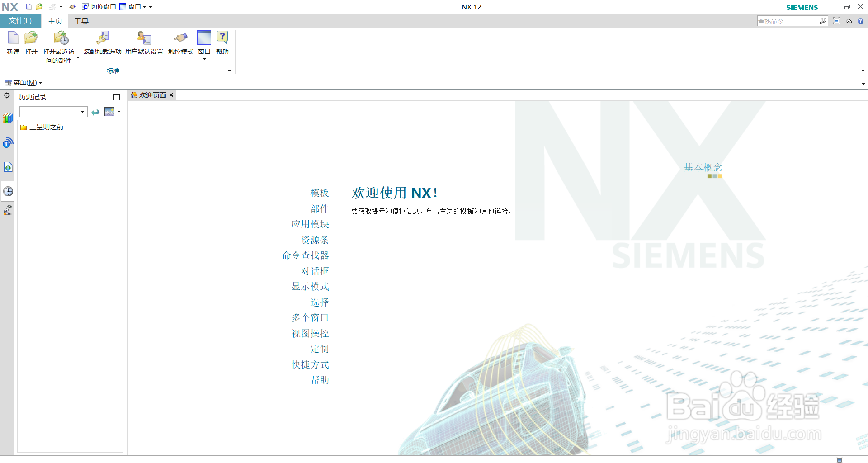Open the Roles tab in resource bar
The image size is (868, 463).
click(8, 210)
